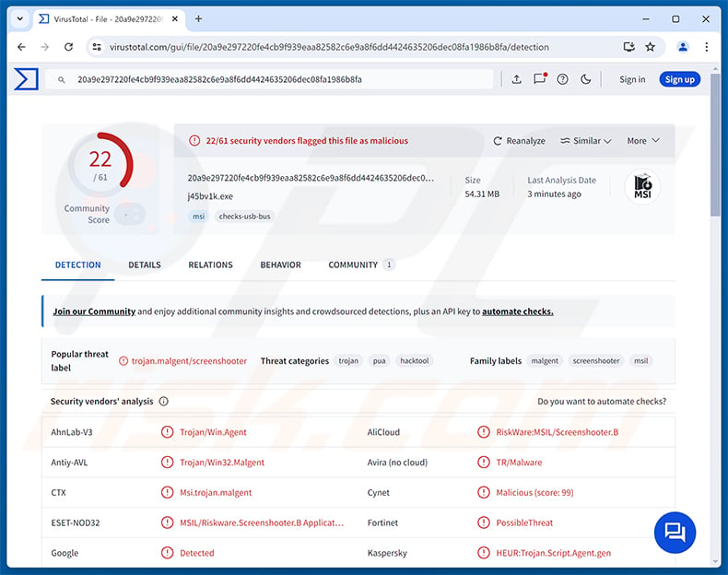Reload the page
The width and height of the screenshot is (728, 575).
pyautogui.click(x=69, y=47)
